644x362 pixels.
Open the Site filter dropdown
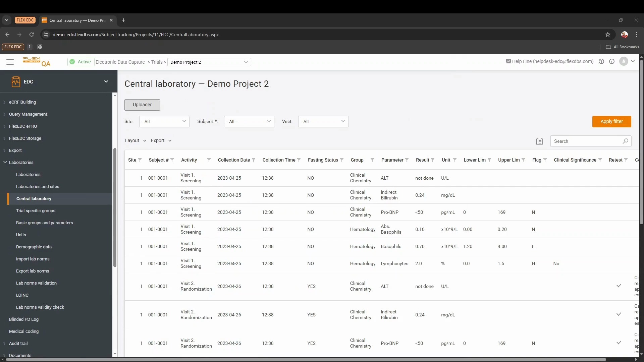[x=164, y=122]
